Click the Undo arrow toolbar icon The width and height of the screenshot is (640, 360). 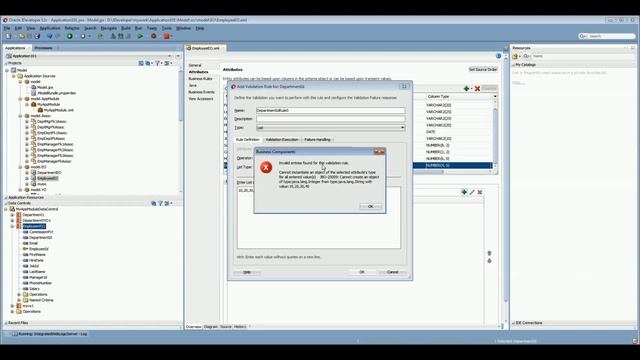tap(50, 36)
